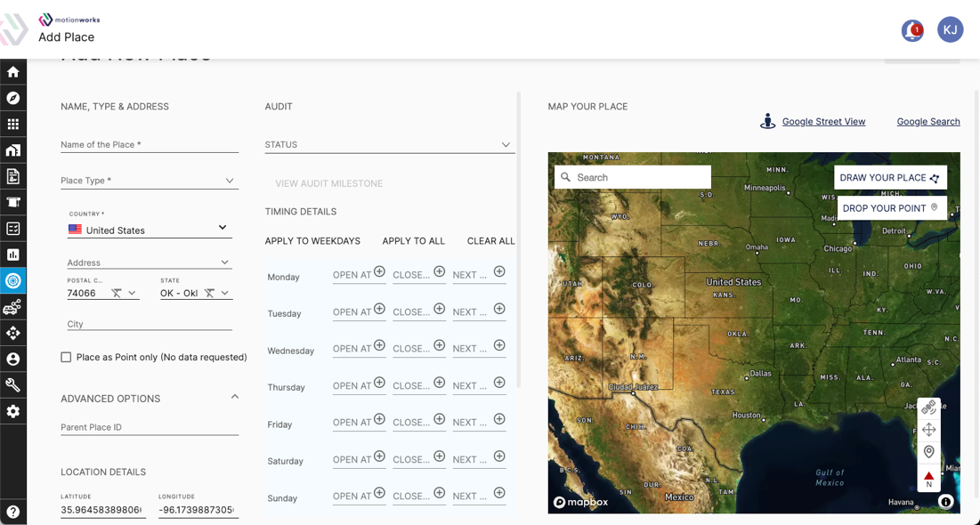Add Tuesday CLOSE time

click(x=440, y=309)
